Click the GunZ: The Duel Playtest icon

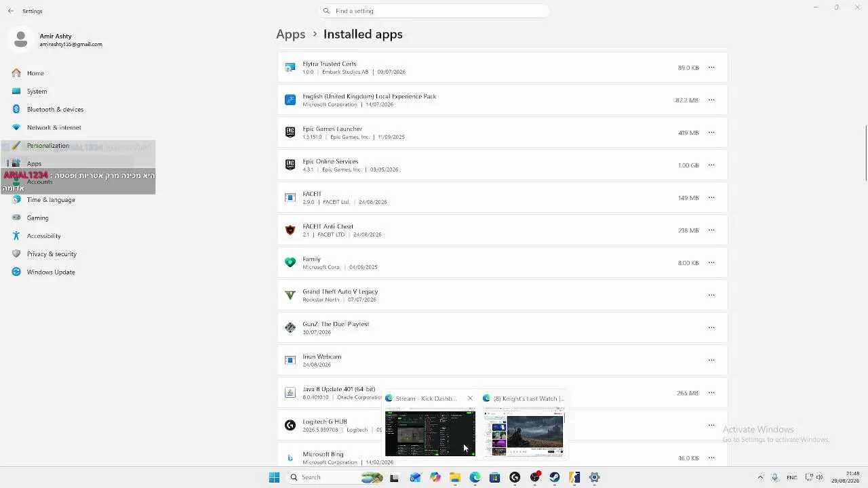(290, 328)
